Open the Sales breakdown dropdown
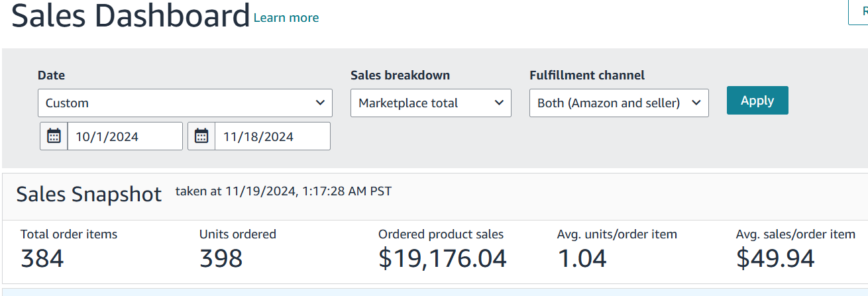The width and height of the screenshot is (868, 296). click(431, 103)
